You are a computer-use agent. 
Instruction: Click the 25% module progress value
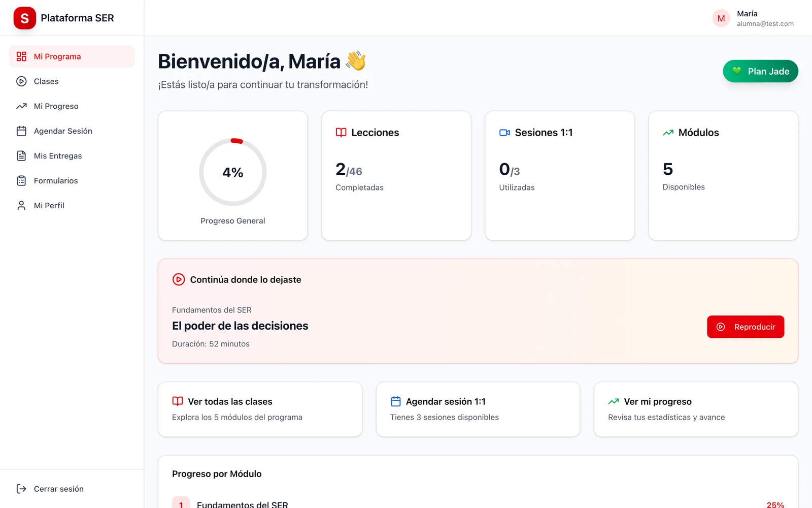(775, 504)
